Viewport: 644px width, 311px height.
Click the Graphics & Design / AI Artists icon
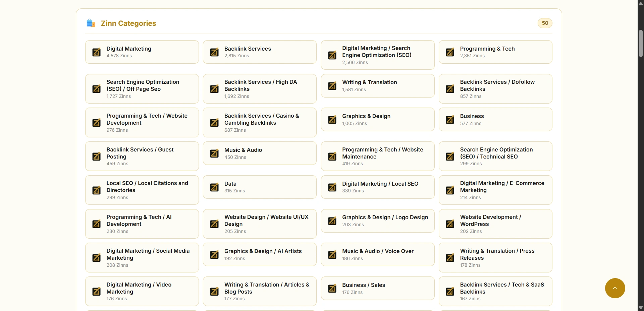(x=214, y=255)
